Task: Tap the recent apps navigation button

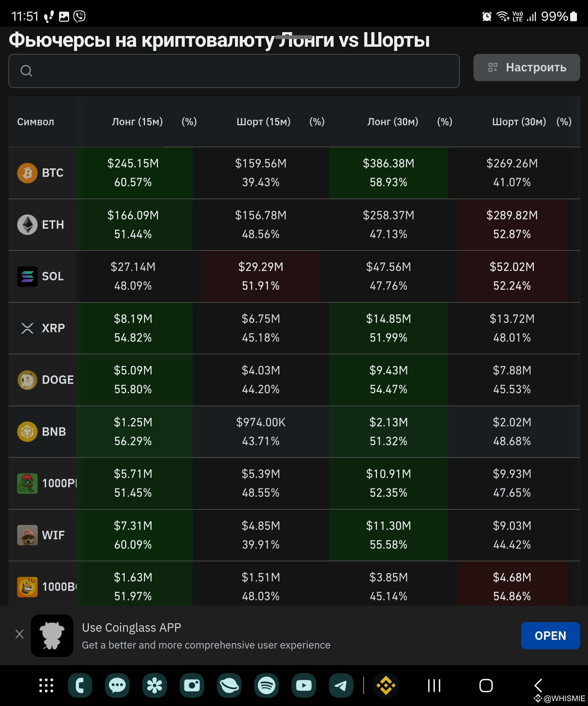Action: [x=434, y=685]
